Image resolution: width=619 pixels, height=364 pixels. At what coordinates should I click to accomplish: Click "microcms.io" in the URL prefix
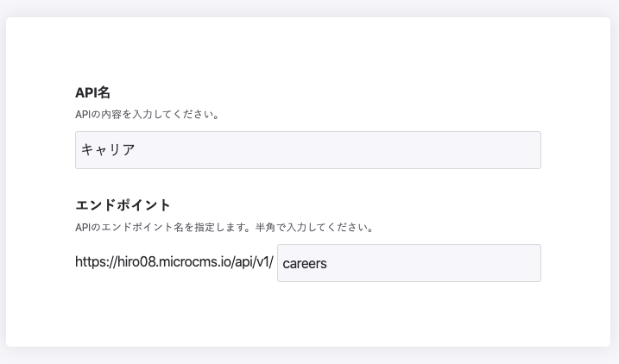pos(193,263)
